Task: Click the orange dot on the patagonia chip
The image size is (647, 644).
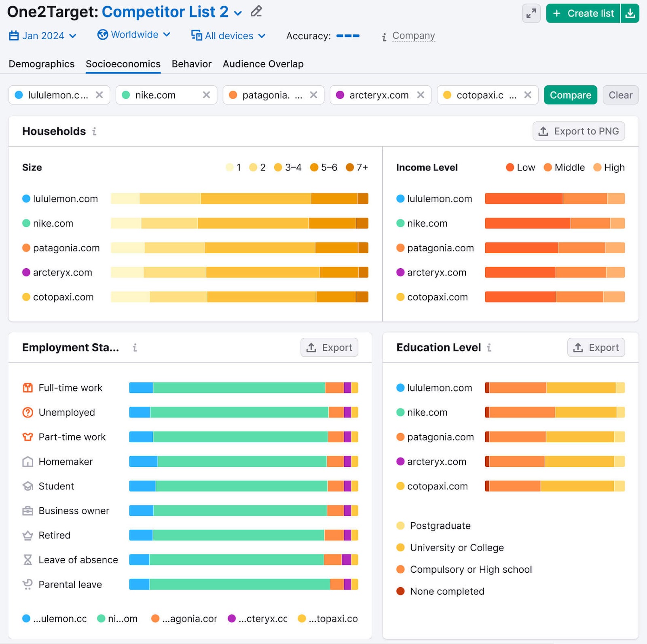Action: [233, 95]
